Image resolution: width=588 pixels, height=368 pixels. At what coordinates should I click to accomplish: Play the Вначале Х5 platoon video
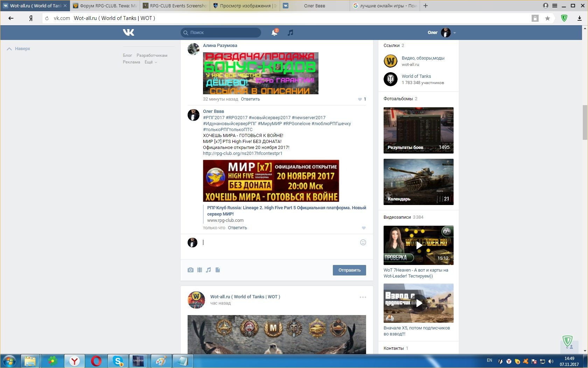pos(419,303)
